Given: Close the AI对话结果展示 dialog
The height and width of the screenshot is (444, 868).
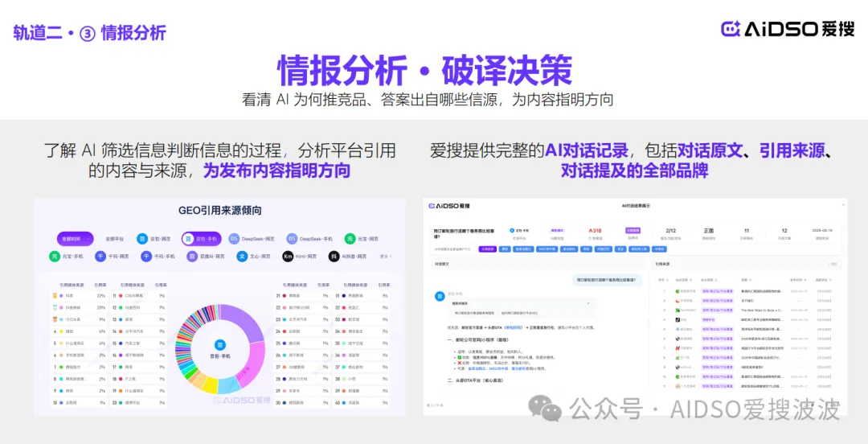Looking at the screenshot, I should tap(843, 205).
